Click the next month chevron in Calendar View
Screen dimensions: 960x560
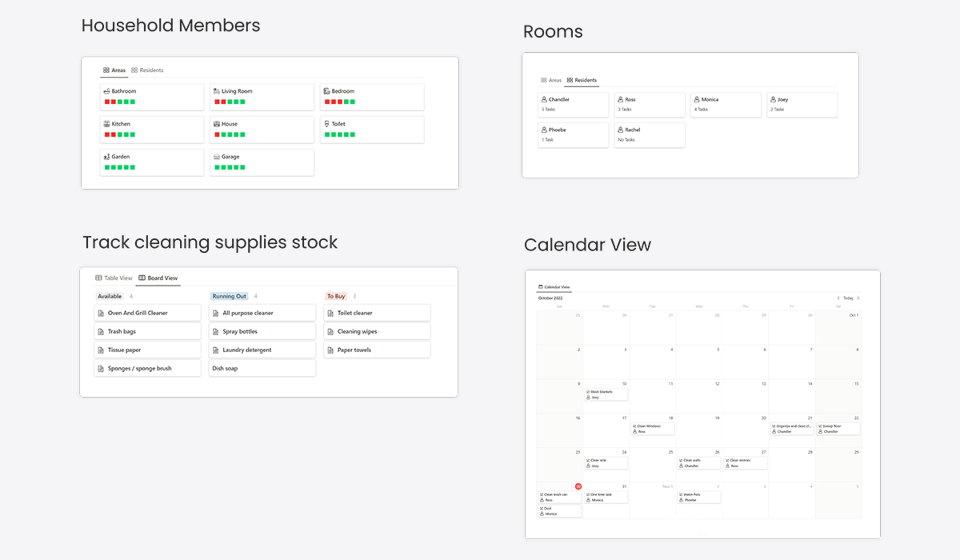(x=858, y=298)
